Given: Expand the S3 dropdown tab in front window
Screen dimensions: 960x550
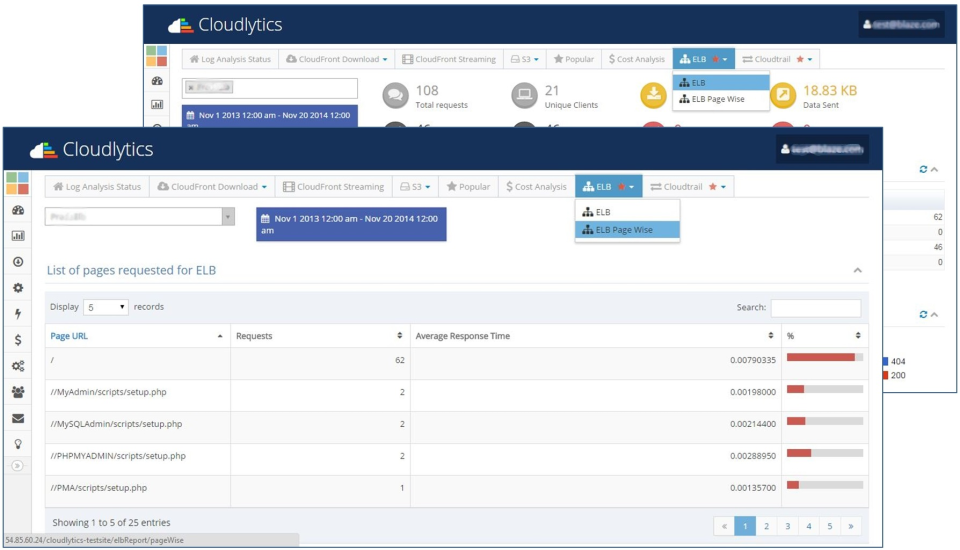Looking at the screenshot, I should point(415,187).
